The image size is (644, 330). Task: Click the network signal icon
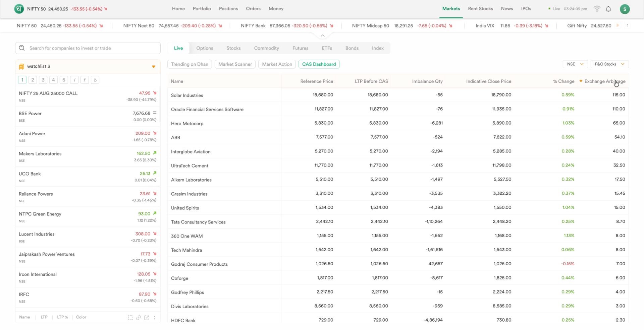(x=597, y=9)
